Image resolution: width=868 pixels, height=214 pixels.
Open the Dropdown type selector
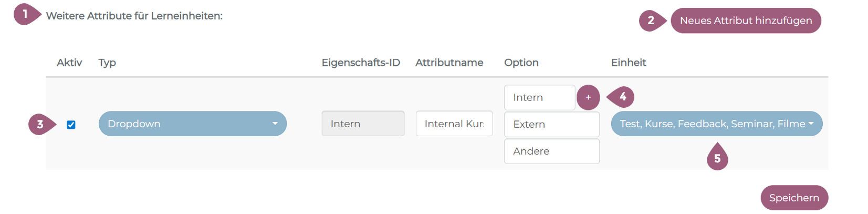(192, 124)
